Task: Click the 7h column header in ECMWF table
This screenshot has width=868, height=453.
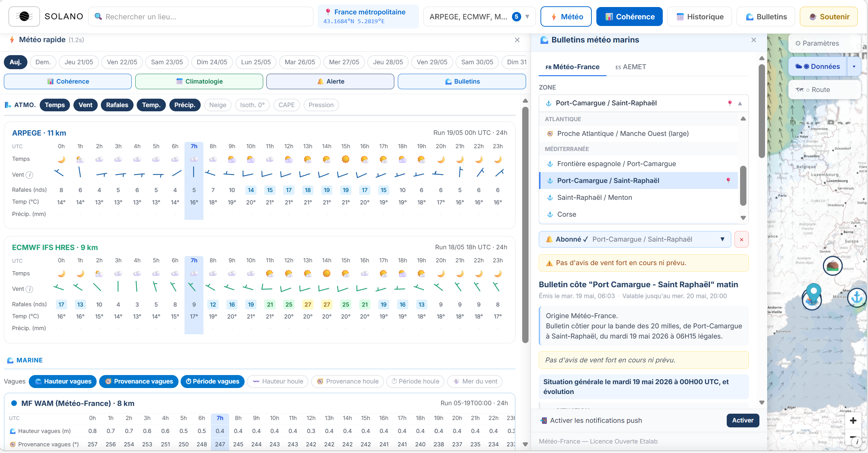Action: tap(194, 261)
